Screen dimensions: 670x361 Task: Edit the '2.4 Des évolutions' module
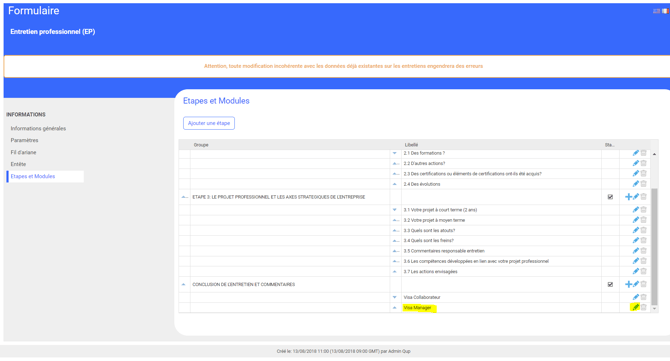636,184
